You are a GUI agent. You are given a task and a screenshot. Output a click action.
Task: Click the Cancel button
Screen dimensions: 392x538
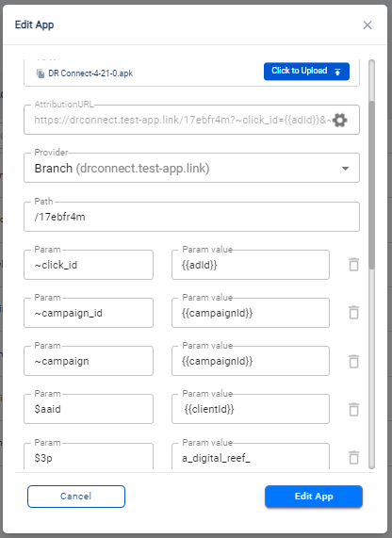[76, 497]
